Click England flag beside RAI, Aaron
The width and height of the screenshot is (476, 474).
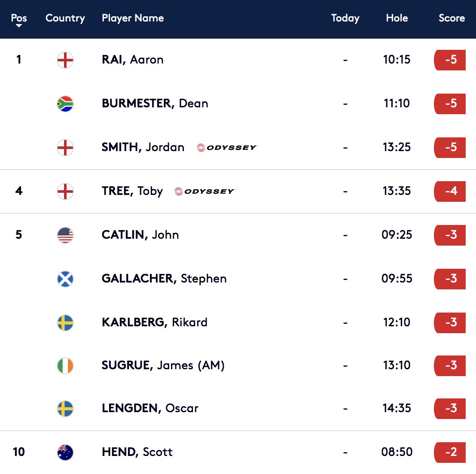tap(65, 60)
